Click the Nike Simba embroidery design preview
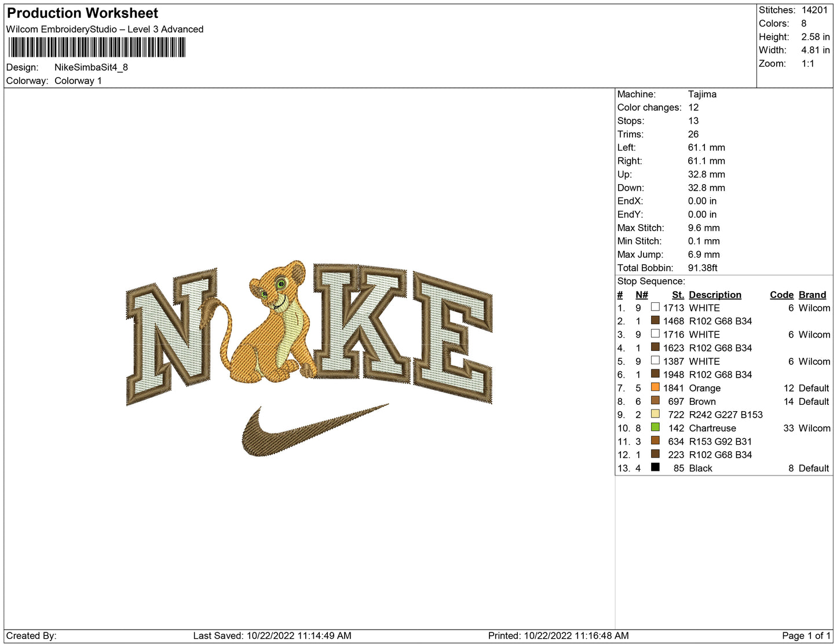Viewport: 837px width, 644px height. pos(309,358)
